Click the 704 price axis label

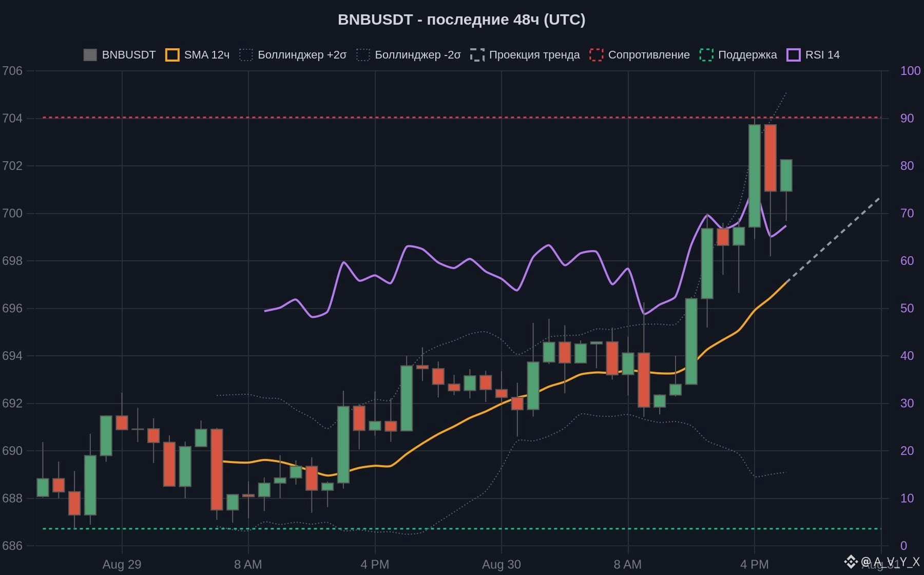[12, 119]
